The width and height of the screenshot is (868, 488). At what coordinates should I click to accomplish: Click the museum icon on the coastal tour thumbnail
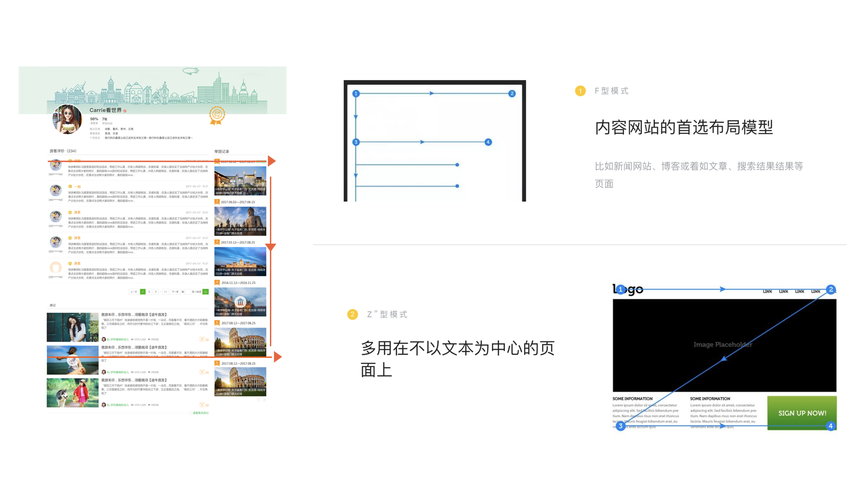point(240,301)
